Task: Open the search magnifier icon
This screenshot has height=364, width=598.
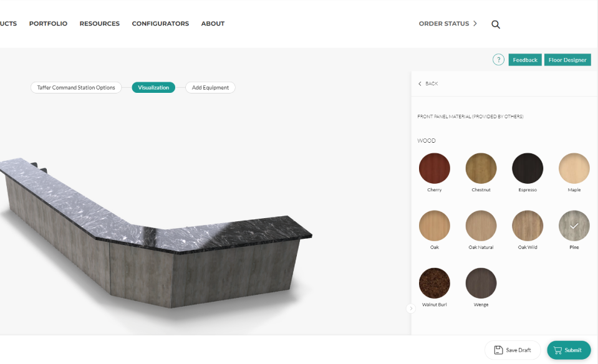Action: pos(495,24)
